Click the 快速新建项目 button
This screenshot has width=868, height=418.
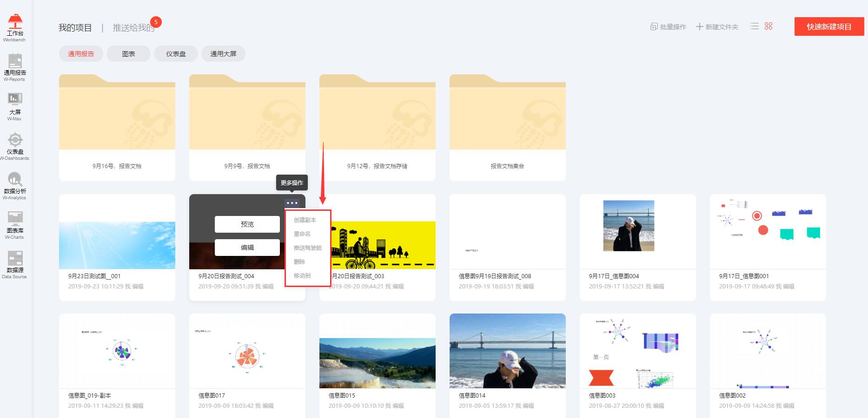[829, 27]
